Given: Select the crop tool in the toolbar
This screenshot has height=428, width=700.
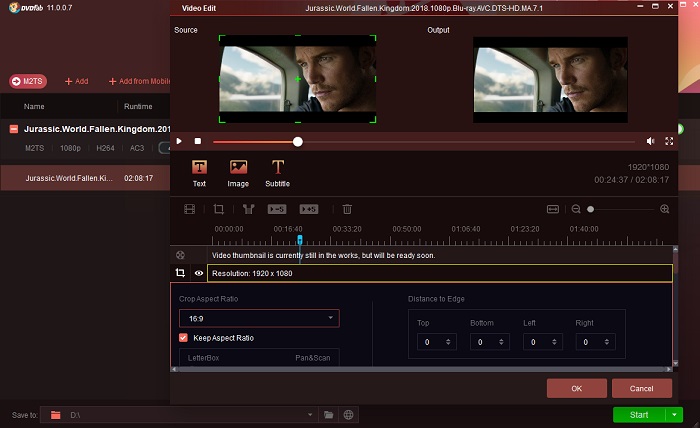Looking at the screenshot, I should [x=219, y=209].
